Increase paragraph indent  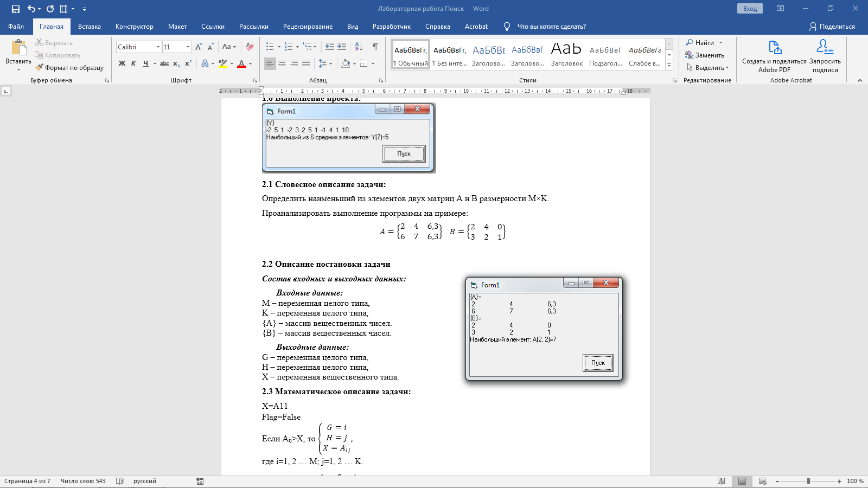click(x=342, y=47)
